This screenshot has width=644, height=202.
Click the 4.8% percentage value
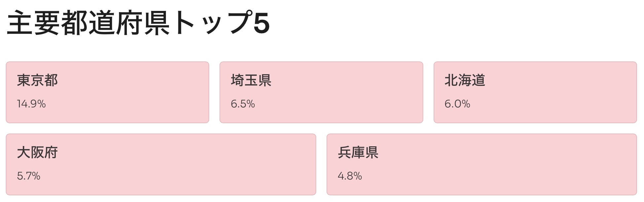(350, 176)
